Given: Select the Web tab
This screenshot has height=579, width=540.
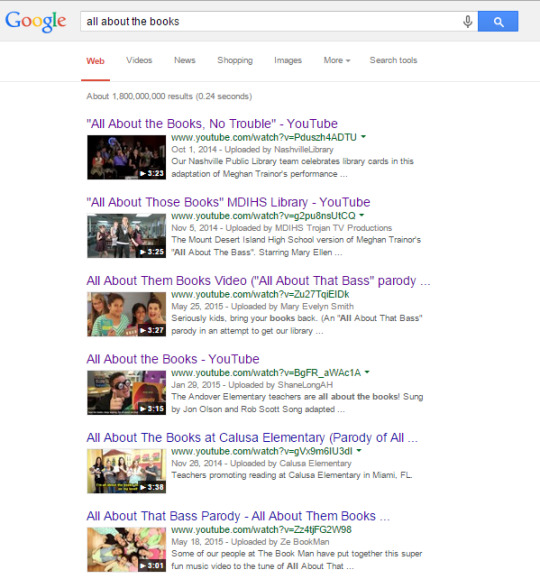Looking at the screenshot, I should pyautogui.click(x=95, y=61).
